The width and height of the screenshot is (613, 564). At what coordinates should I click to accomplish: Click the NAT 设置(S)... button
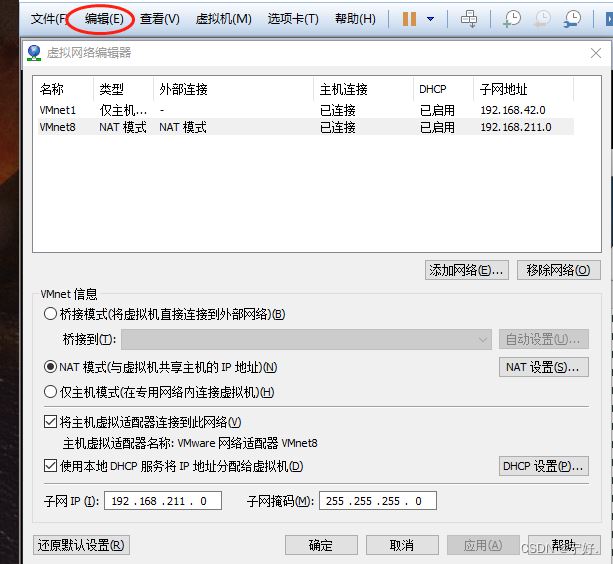pos(543,367)
